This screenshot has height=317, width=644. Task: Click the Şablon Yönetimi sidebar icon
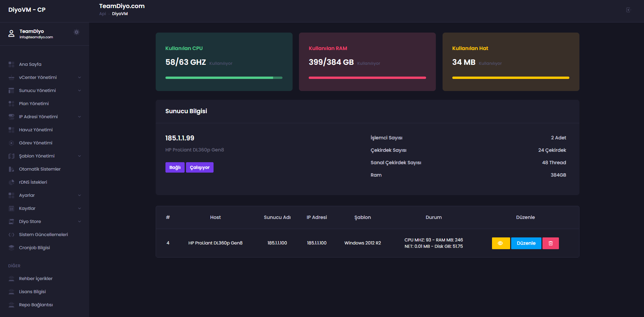[11, 156]
